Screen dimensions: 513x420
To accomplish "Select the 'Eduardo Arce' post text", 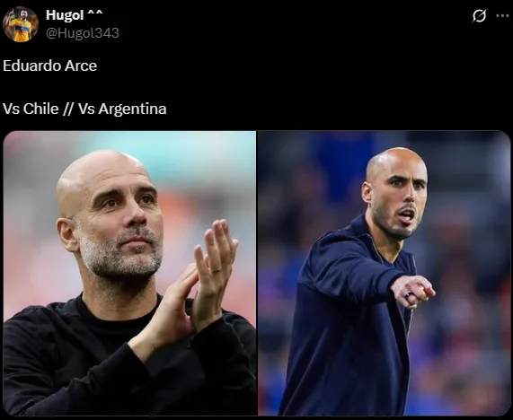I will click(50, 66).
